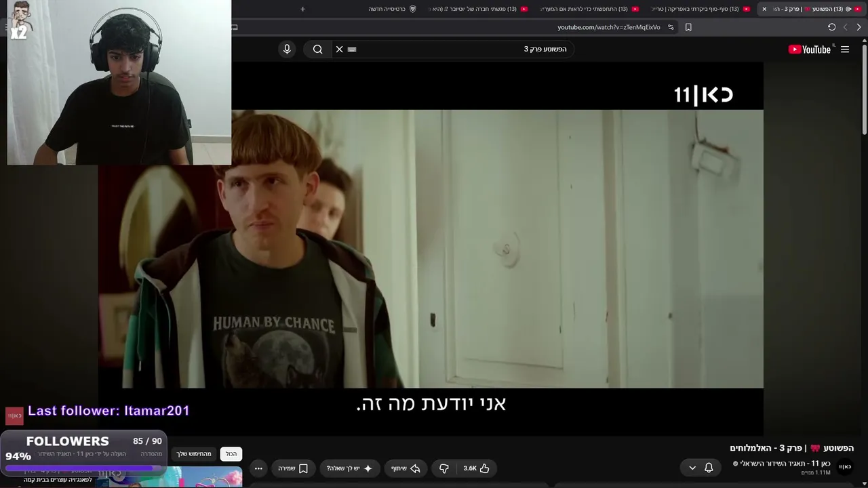Reload the page with the browser refresh icon

(831, 27)
